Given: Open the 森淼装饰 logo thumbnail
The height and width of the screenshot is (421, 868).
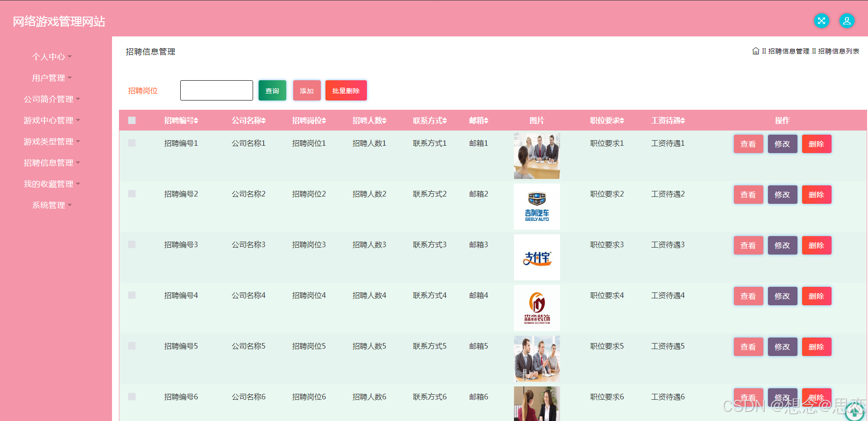Looking at the screenshot, I should coord(537,308).
